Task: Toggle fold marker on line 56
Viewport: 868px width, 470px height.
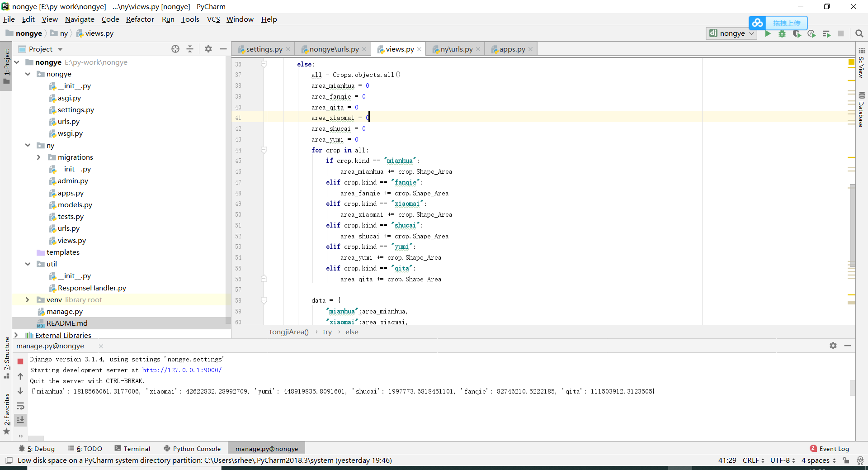Action: click(x=264, y=279)
